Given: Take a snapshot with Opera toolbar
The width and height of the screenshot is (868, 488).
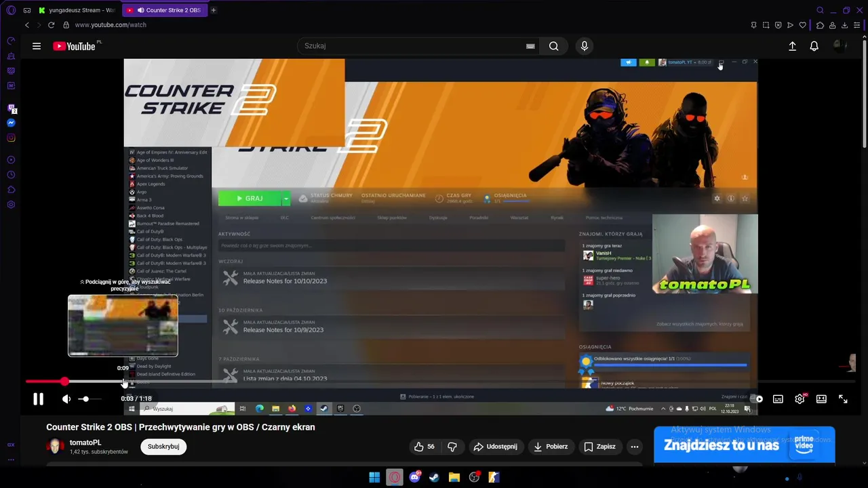Looking at the screenshot, I should [x=766, y=25].
